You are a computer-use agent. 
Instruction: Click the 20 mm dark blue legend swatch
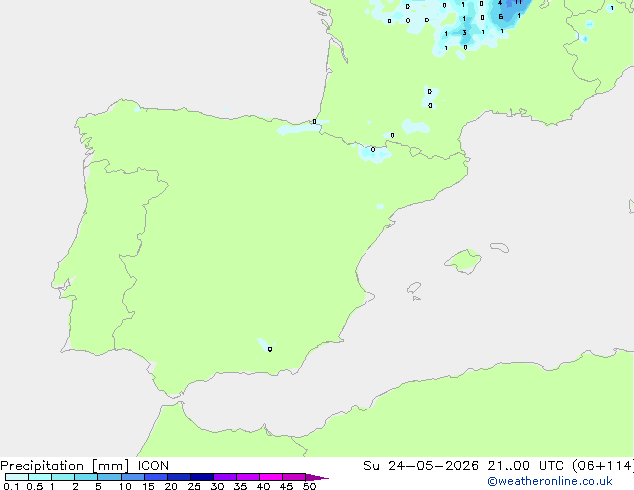(179, 477)
